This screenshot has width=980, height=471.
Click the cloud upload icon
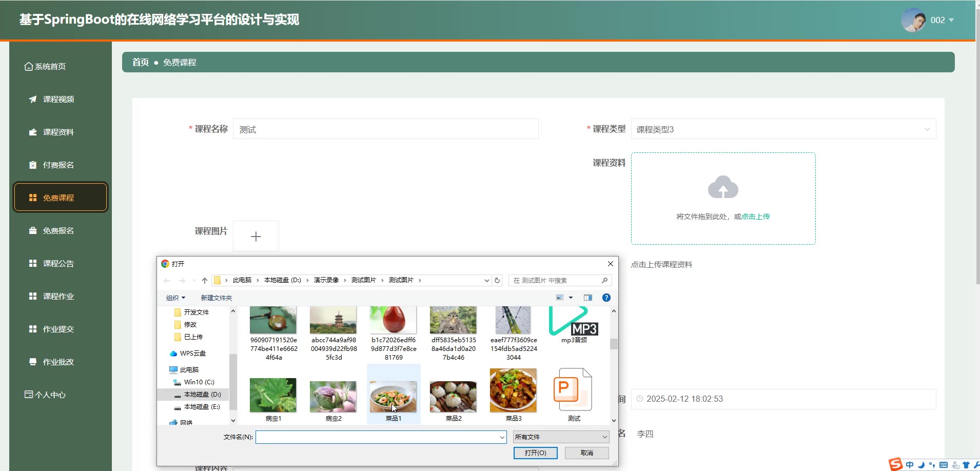[723, 187]
